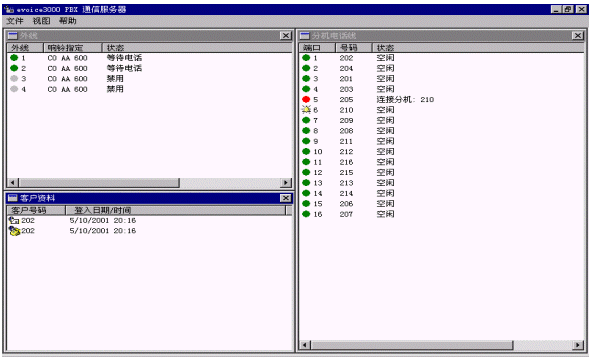Open the 文件 menu
This screenshot has height=360, width=593.
pos(15,21)
